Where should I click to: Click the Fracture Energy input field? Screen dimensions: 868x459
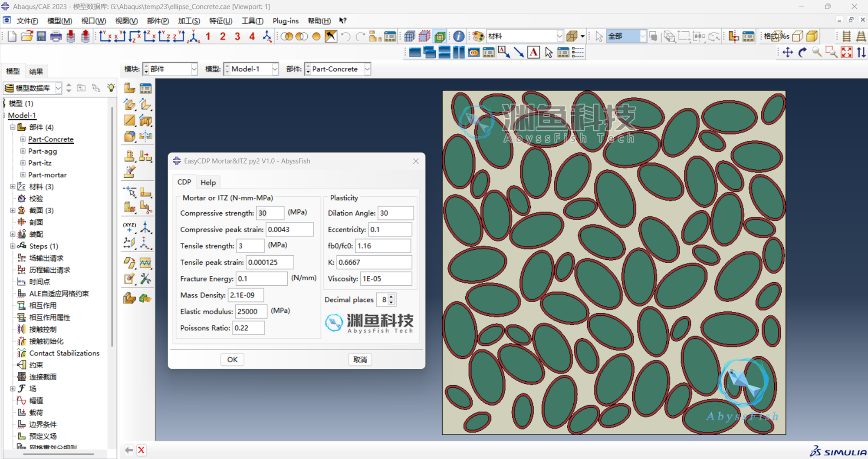[262, 279]
